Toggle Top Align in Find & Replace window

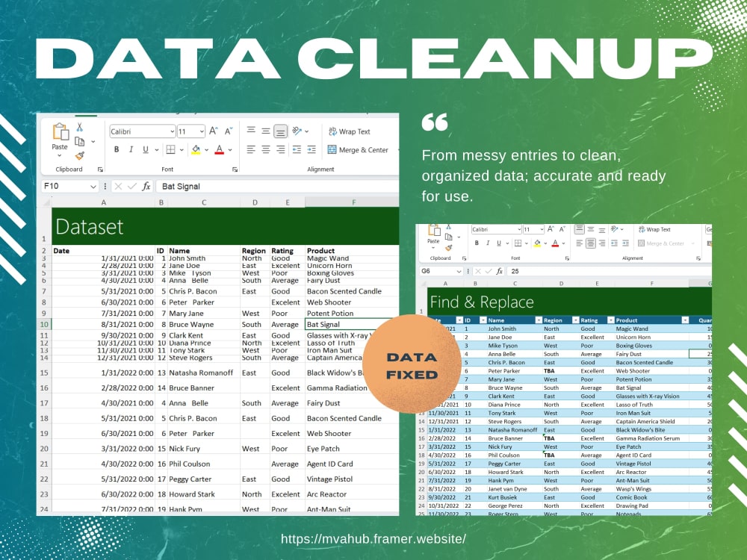point(580,229)
